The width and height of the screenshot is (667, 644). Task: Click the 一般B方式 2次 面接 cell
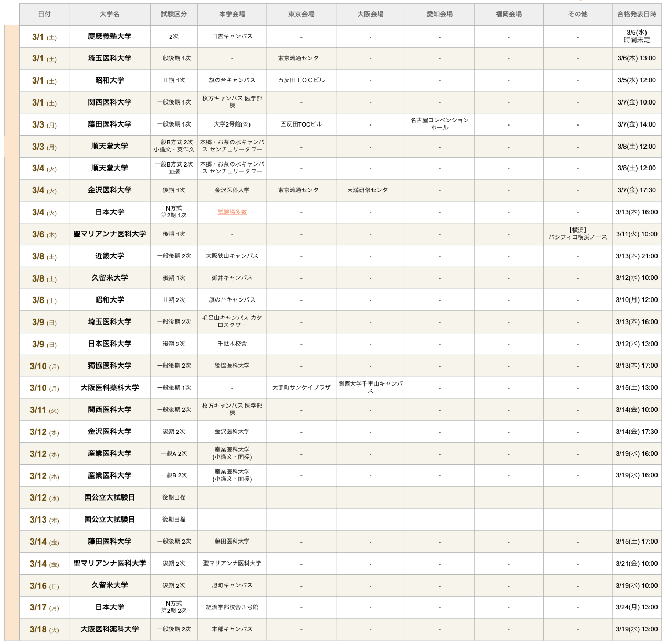pos(174,168)
